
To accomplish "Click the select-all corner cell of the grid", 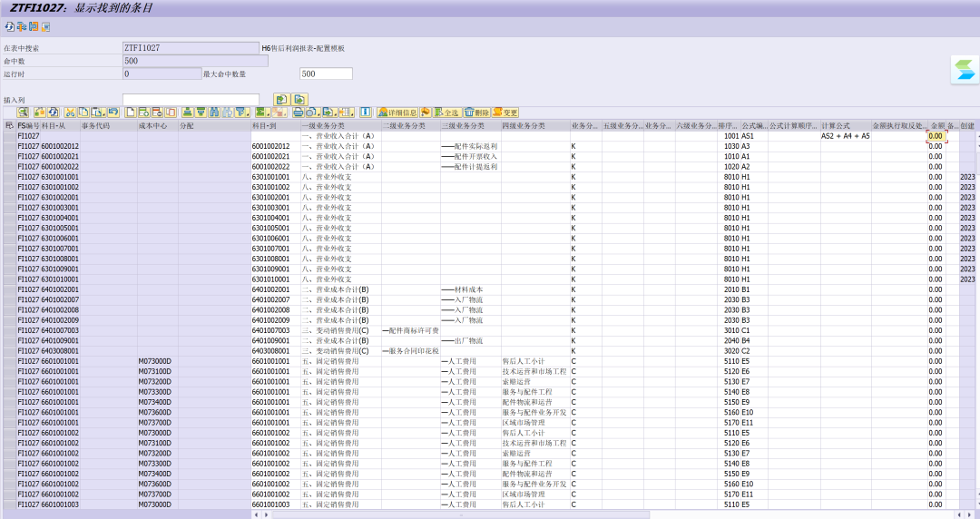I will click(x=9, y=126).
